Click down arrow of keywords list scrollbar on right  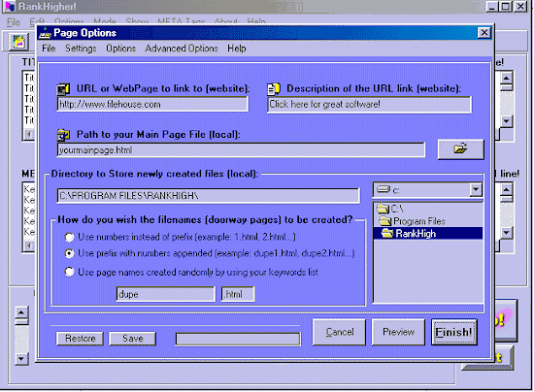tap(507, 233)
